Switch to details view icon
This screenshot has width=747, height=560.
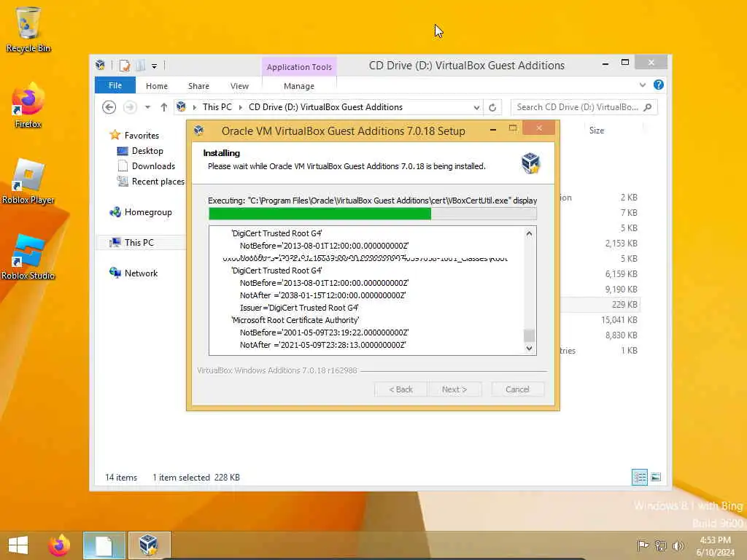click(639, 477)
